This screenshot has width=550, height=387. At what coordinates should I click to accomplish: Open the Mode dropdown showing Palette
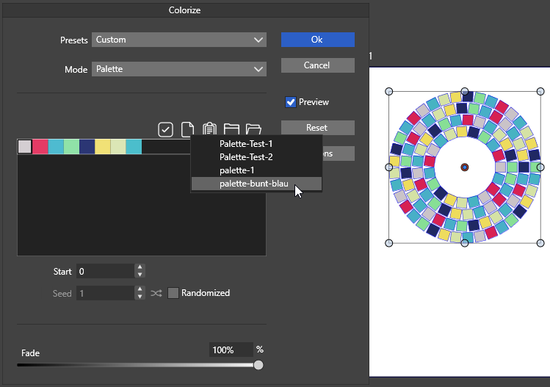(179, 69)
